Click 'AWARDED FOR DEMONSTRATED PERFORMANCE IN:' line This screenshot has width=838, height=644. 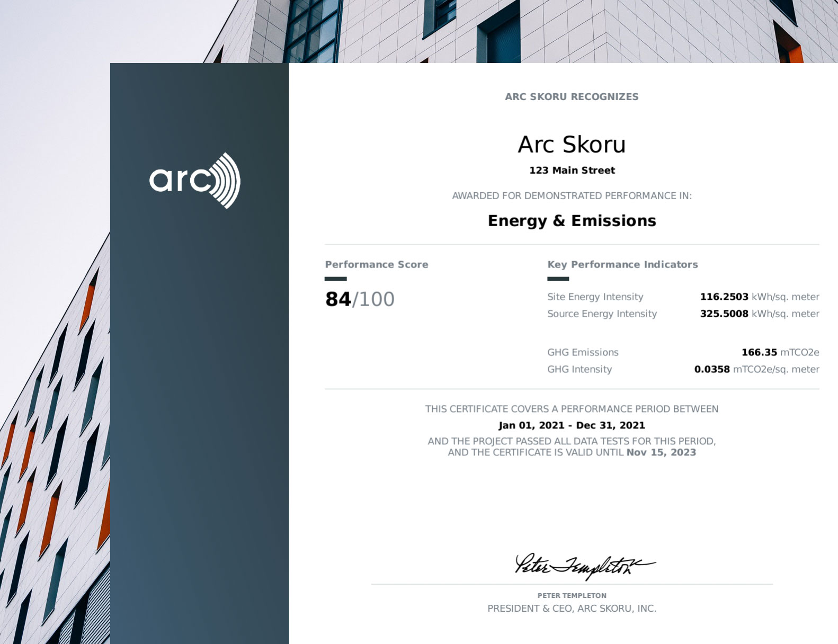coord(572,196)
